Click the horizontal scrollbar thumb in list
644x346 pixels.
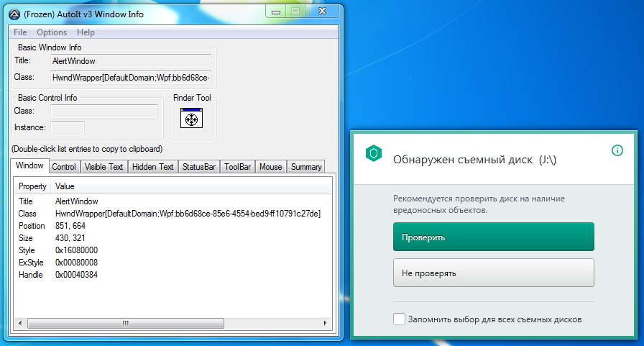coord(126,323)
